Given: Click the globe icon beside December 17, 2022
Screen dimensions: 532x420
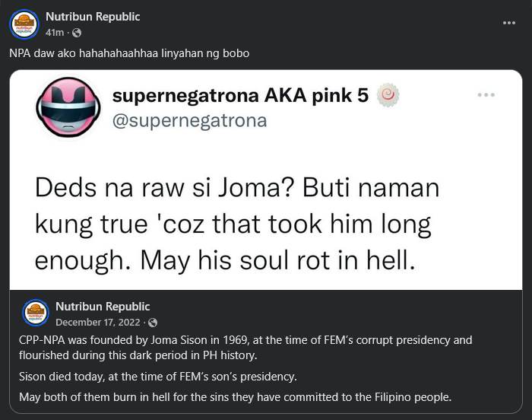Looking at the screenshot, I should point(152,322).
